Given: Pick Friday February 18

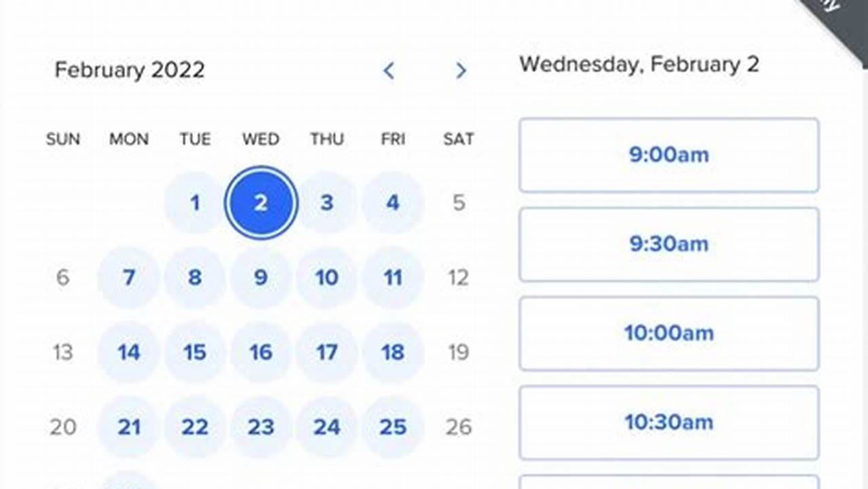Looking at the screenshot, I should tap(392, 352).
